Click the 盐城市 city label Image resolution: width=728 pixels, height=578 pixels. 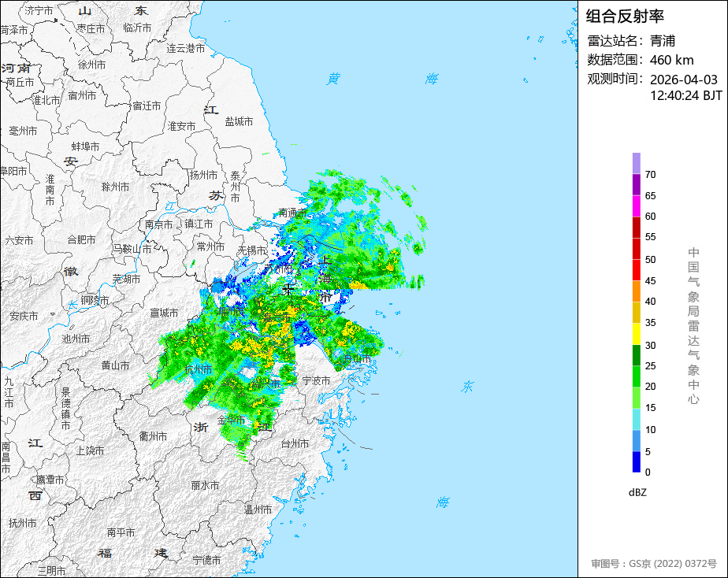click(239, 121)
